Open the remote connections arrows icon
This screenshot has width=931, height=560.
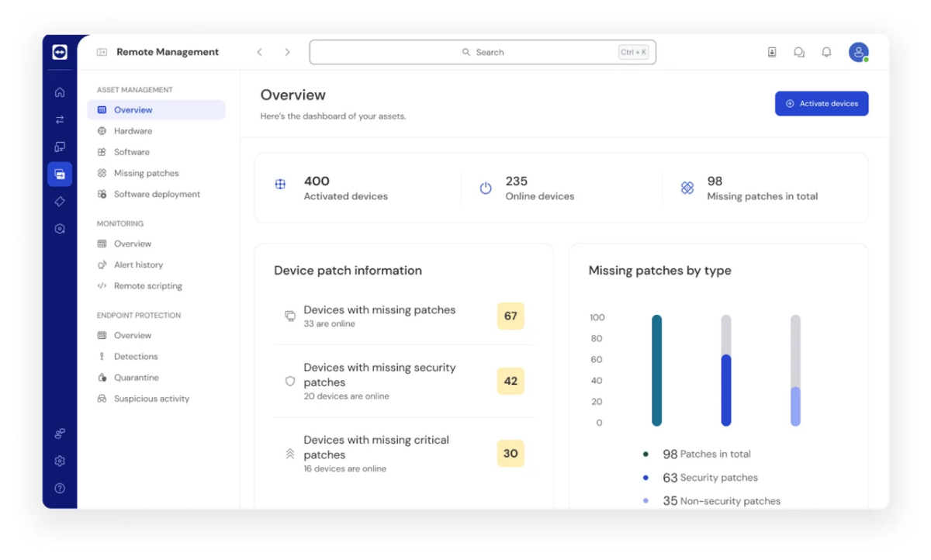coord(60,119)
